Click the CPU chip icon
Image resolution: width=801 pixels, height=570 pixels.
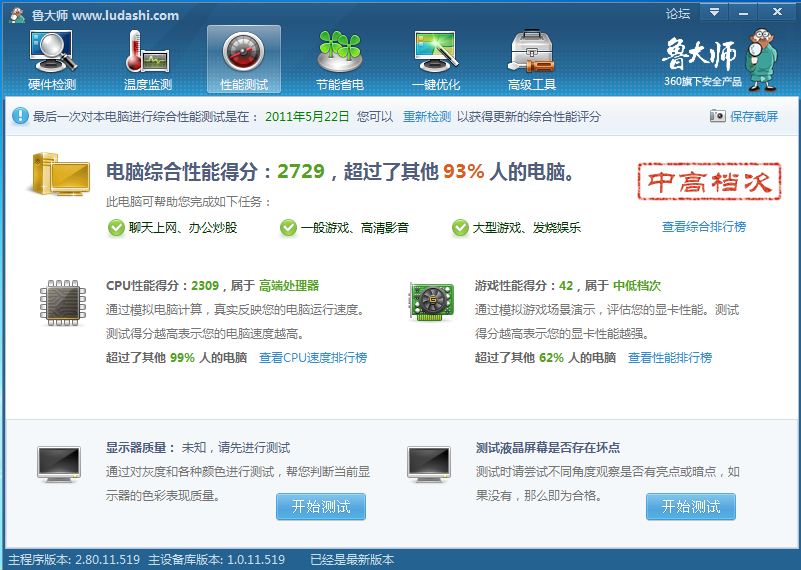tap(63, 303)
